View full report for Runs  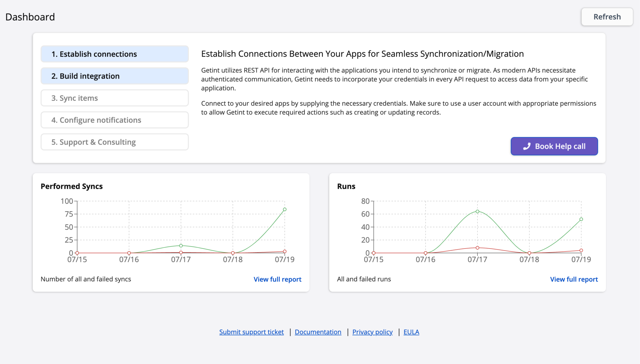tap(574, 279)
